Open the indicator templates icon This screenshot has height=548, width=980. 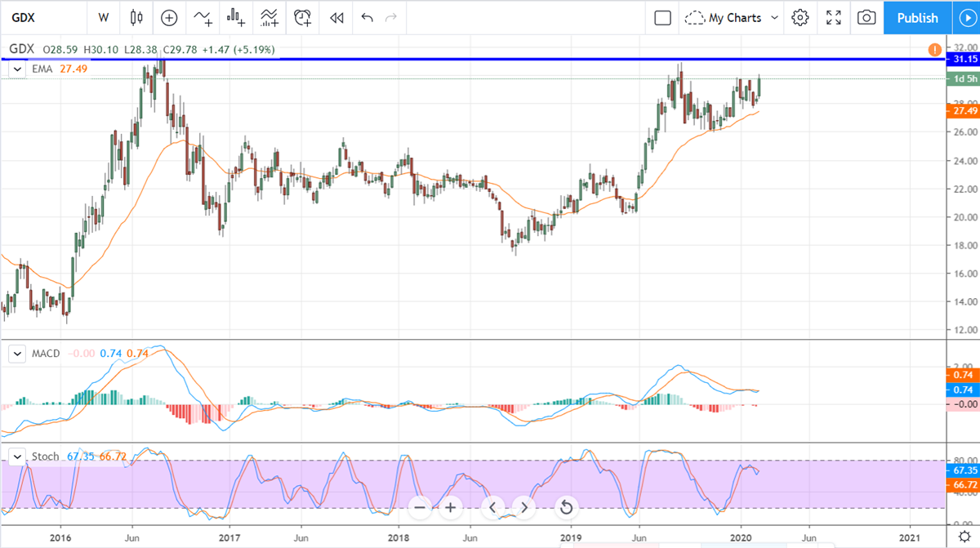tap(269, 17)
